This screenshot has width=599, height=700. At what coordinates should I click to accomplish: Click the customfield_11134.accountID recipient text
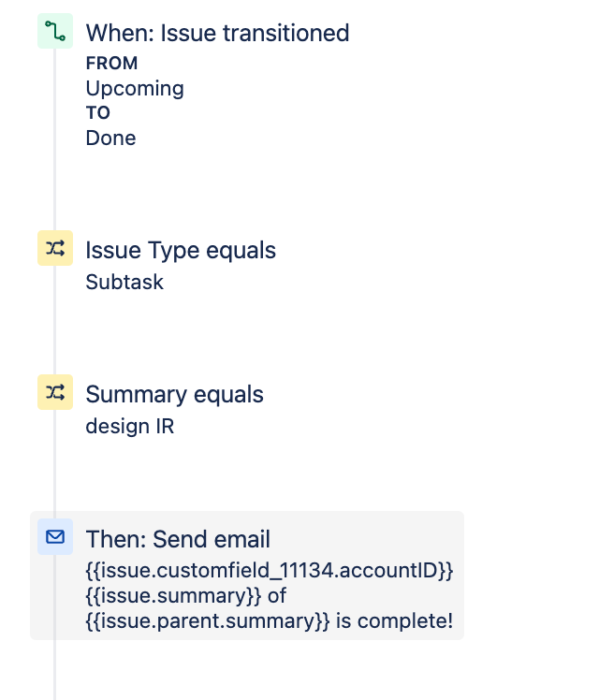point(270,571)
